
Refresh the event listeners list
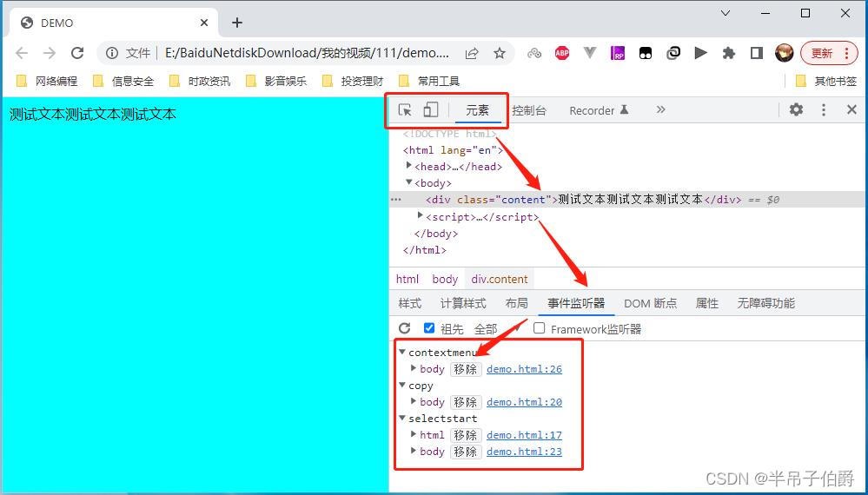405,328
